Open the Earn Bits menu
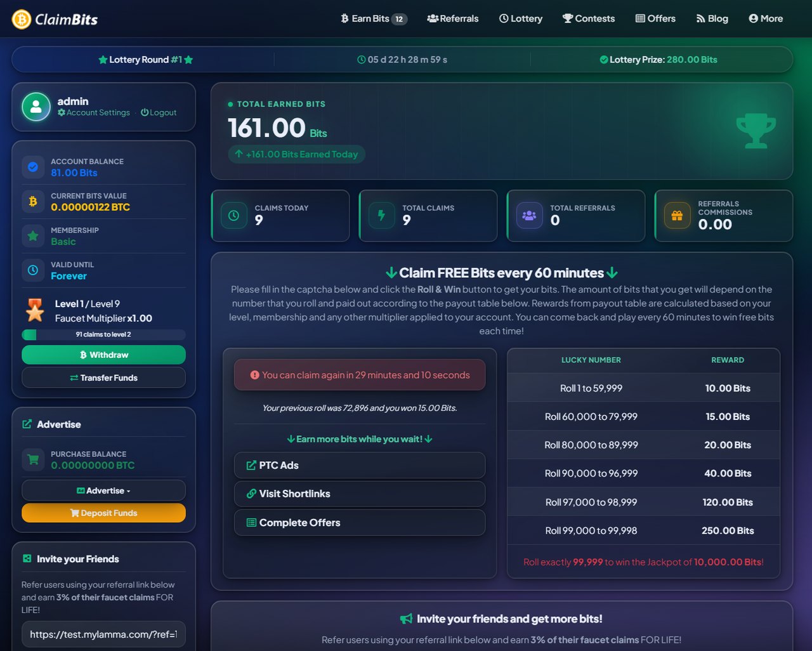812x651 pixels. tap(374, 18)
